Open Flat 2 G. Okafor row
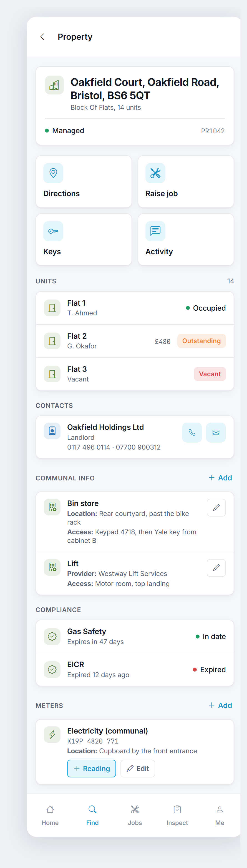Viewport: 247px width, 868px height. (135, 341)
